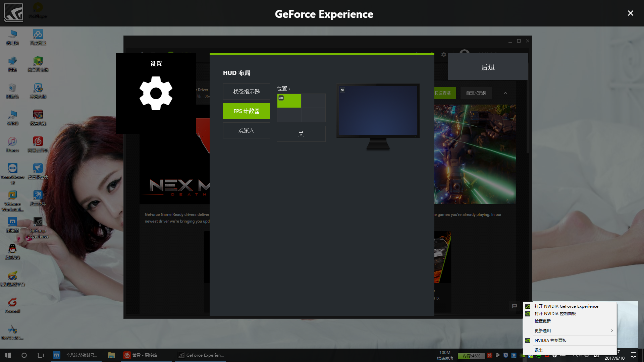Click the game artwork thumbnail
The height and width of the screenshot is (362, 644).
pyautogui.click(x=475, y=154)
